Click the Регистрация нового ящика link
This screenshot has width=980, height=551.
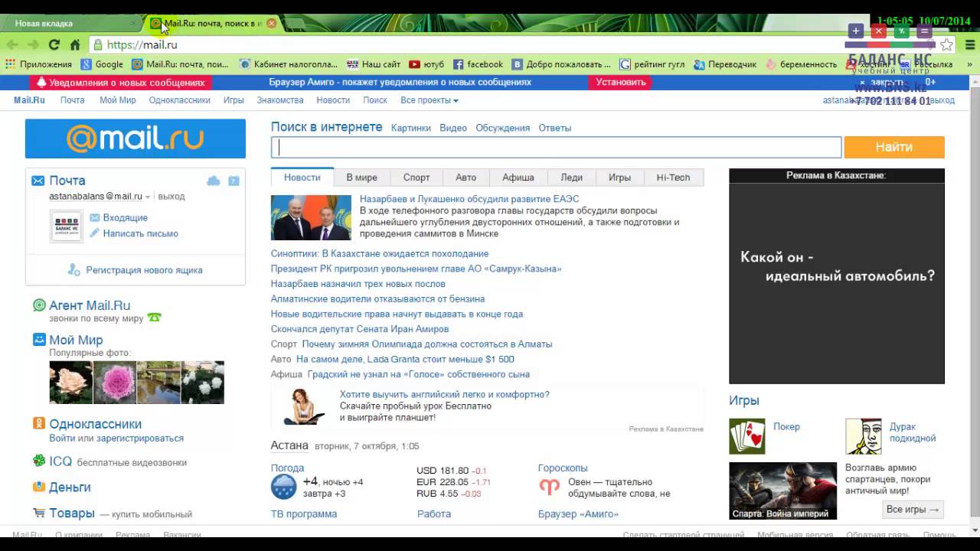pyautogui.click(x=144, y=270)
